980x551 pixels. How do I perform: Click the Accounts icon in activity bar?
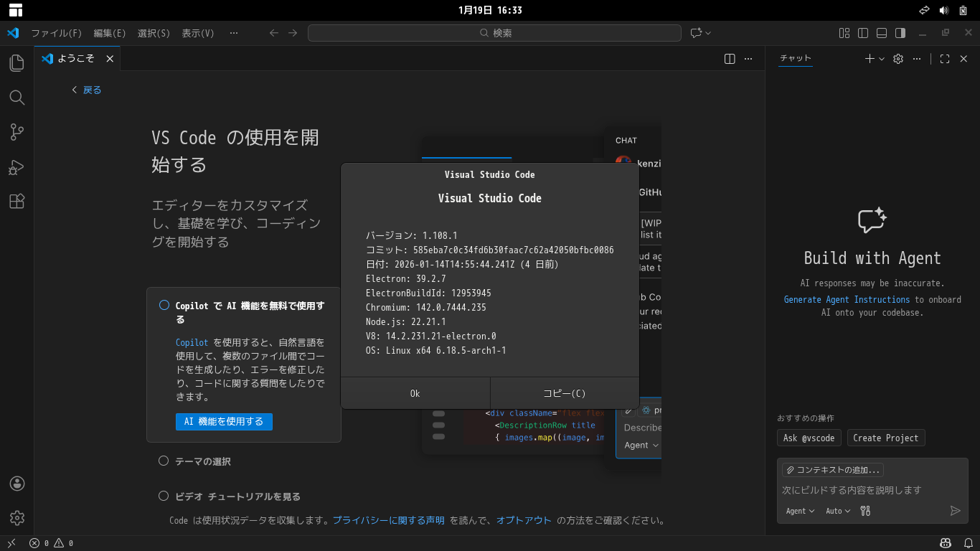(17, 484)
